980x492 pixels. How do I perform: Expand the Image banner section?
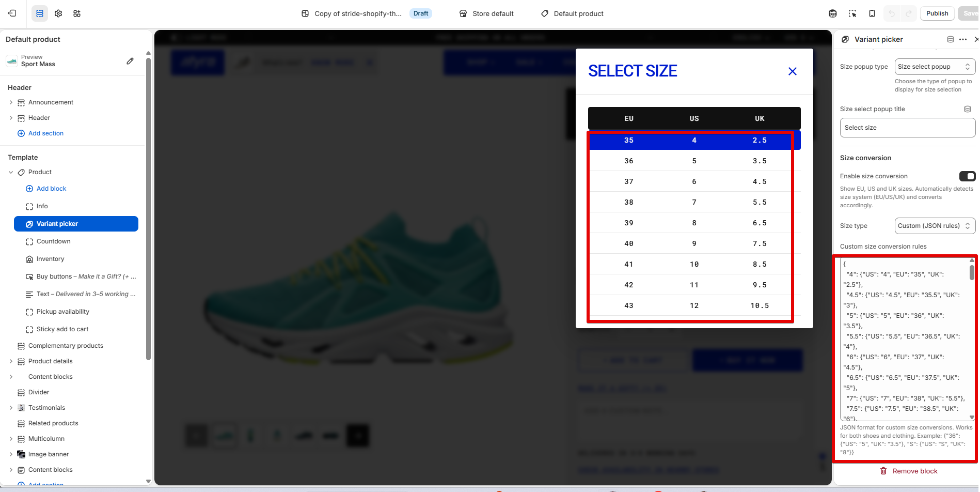[11, 454]
